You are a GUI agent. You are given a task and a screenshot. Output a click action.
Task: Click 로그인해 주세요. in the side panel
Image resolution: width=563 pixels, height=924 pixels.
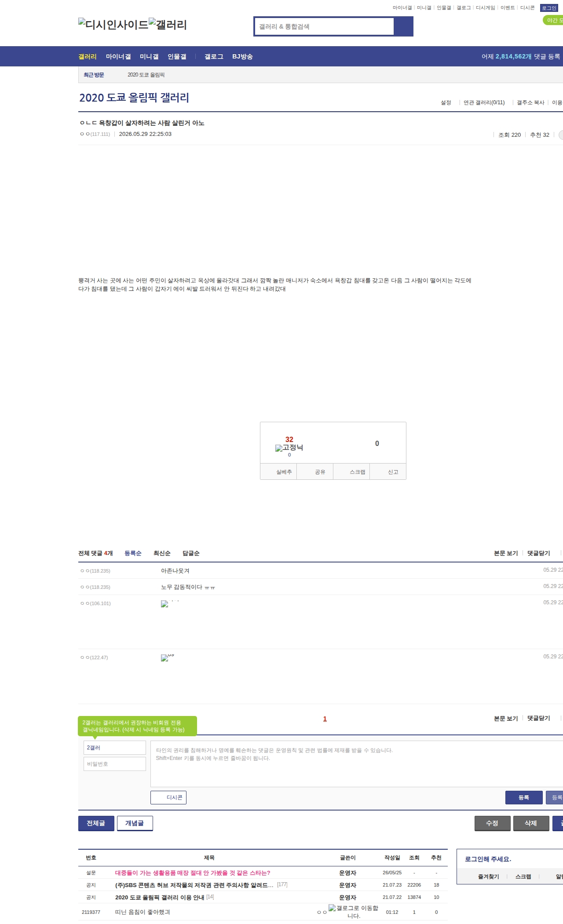(488, 859)
